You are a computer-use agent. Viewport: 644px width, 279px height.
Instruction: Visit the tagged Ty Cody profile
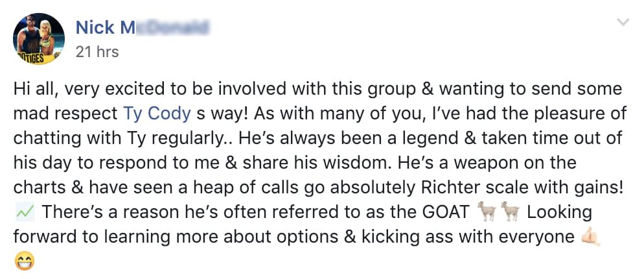click(x=157, y=114)
